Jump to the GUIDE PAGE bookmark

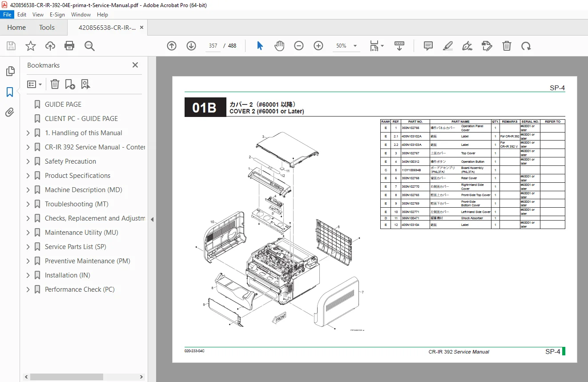[x=63, y=105]
